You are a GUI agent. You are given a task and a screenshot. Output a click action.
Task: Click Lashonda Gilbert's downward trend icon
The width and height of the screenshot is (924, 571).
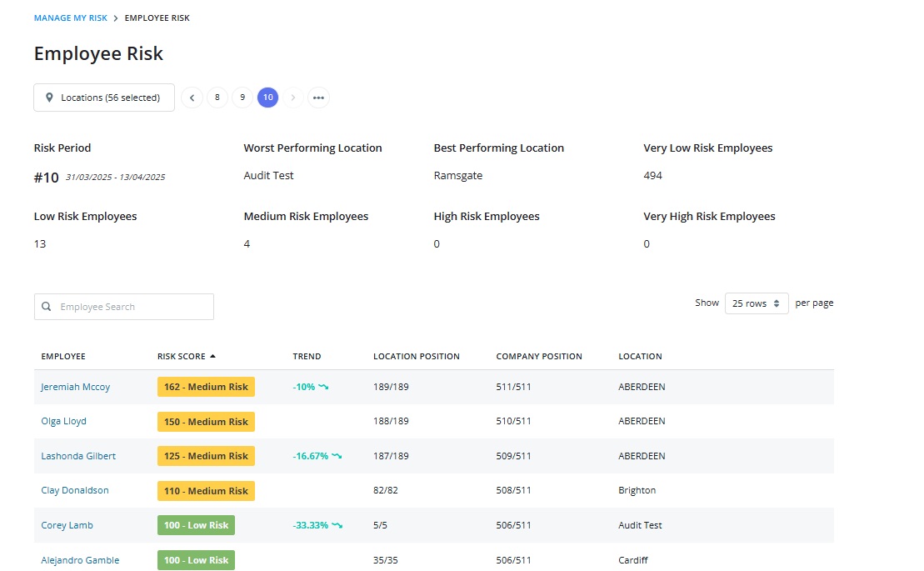click(x=337, y=456)
